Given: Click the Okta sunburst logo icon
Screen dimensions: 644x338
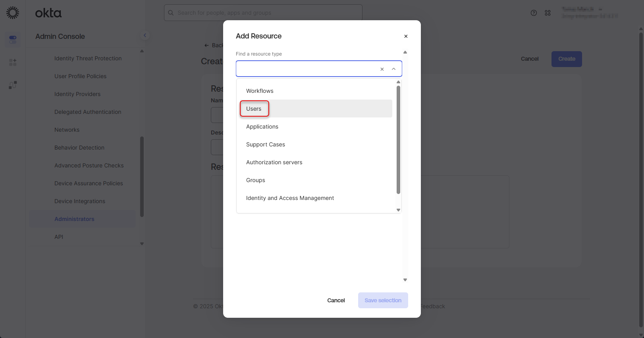Looking at the screenshot, I should [13, 13].
